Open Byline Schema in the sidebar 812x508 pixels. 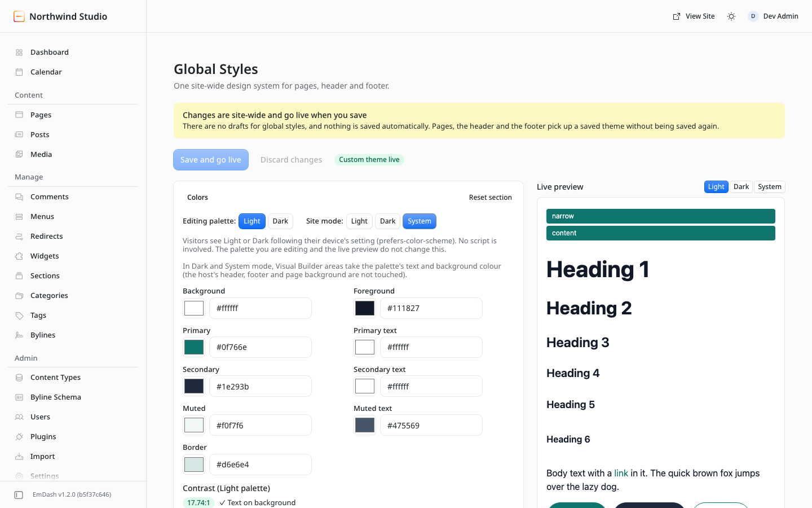pos(73,397)
